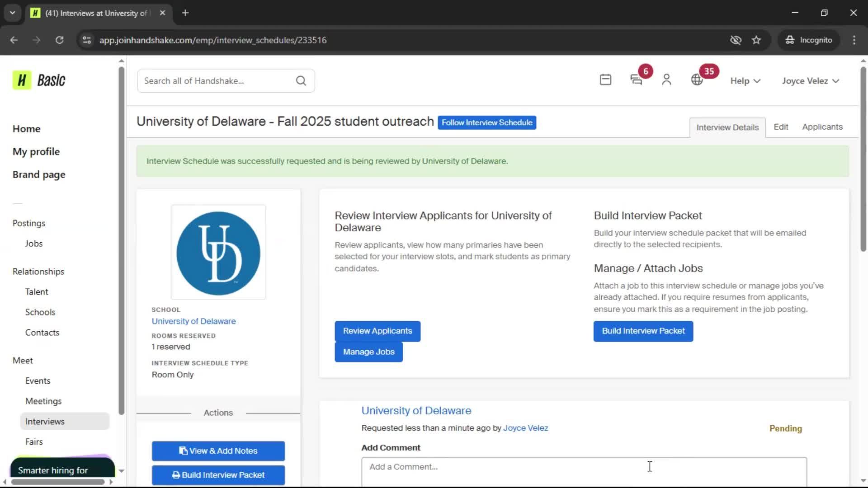Viewport: 868px width, 488px height.
Task: Open University of Delaware request heading link
Action: (416, 411)
